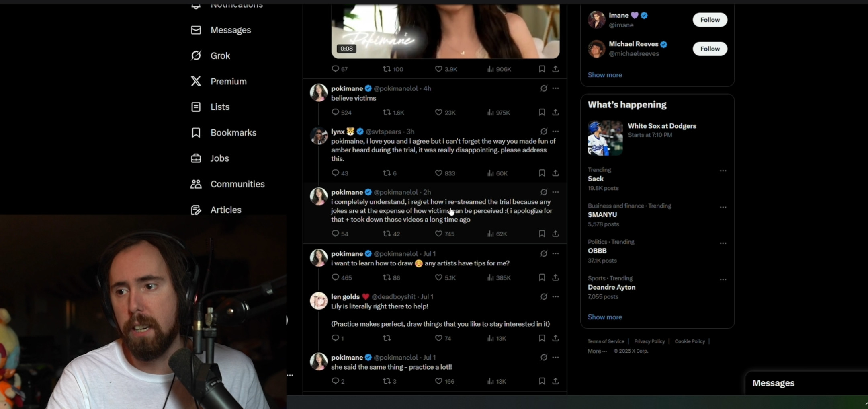Open the Terms of Service link

click(x=606, y=342)
